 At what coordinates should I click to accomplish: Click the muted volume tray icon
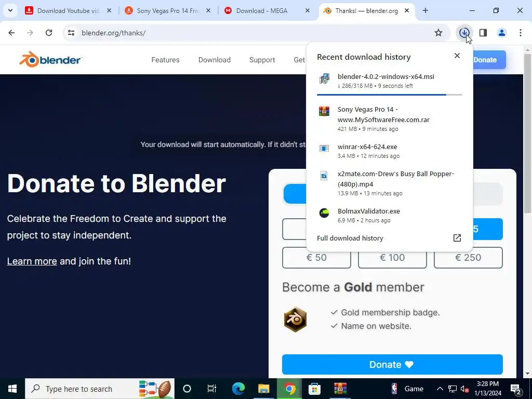(465, 389)
